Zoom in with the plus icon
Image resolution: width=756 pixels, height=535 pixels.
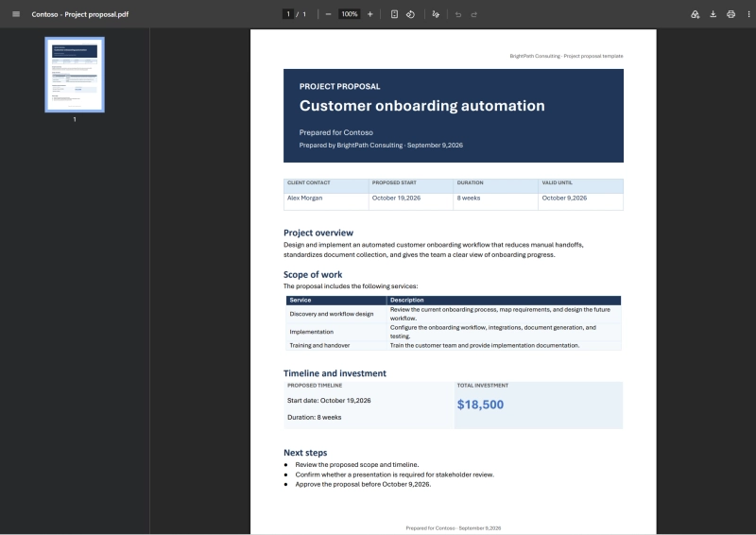[x=369, y=14]
